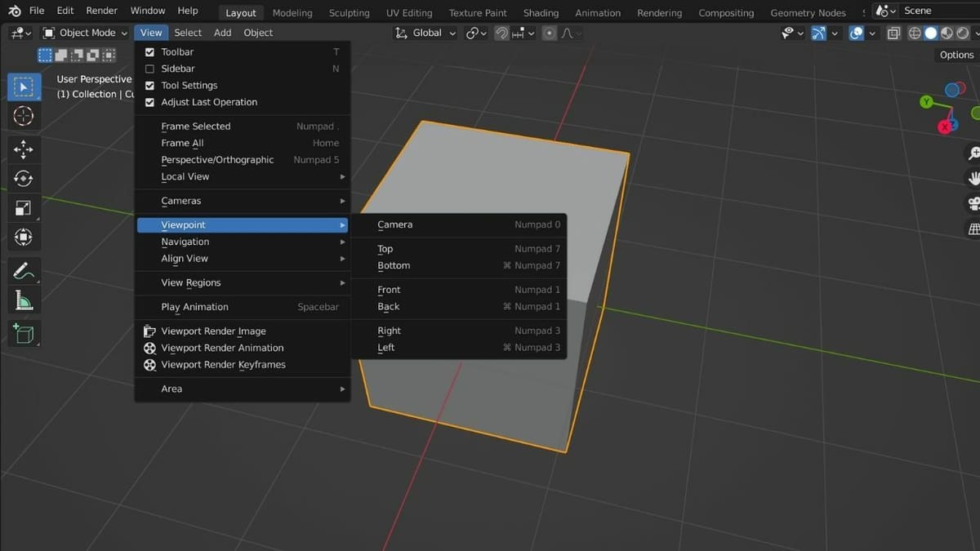Select the Select Box tool
The image size is (980, 551).
coord(24,87)
